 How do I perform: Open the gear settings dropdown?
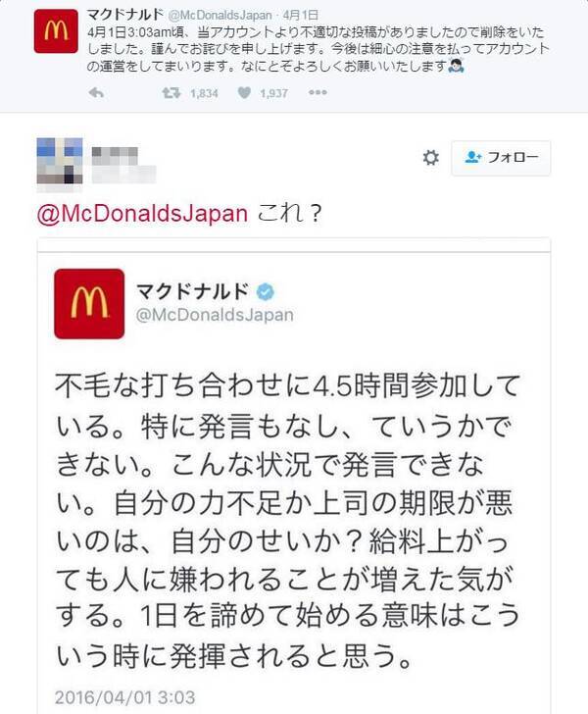[x=430, y=158]
